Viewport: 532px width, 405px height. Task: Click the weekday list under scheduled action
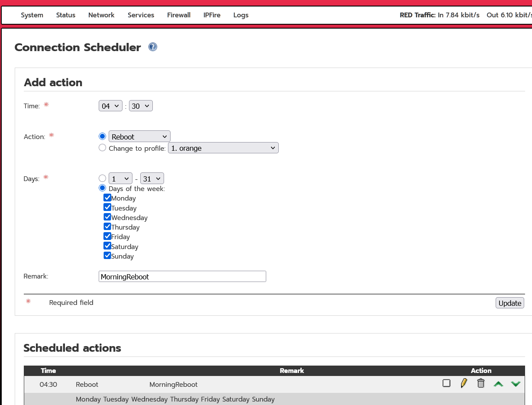(175, 399)
